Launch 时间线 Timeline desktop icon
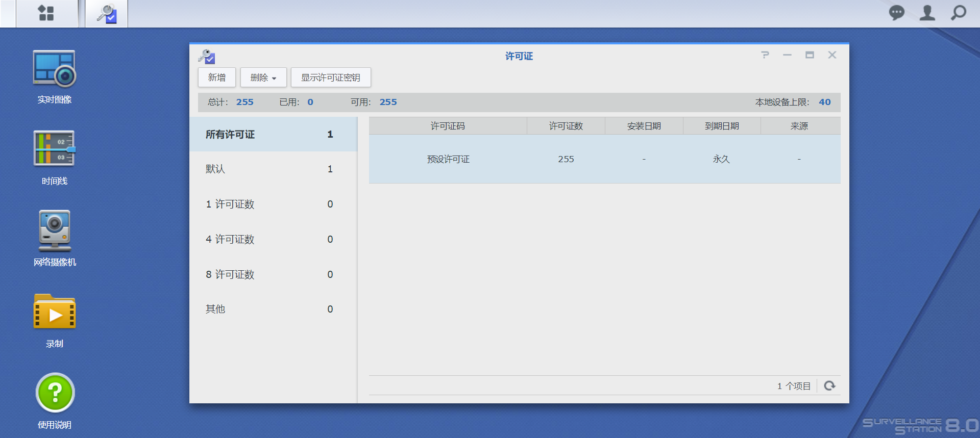980x438 pixels. coord(55,158)
